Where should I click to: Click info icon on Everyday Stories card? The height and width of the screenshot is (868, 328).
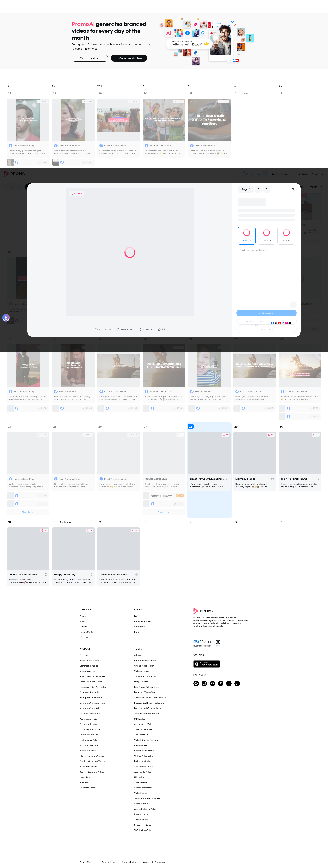[272, 479]
